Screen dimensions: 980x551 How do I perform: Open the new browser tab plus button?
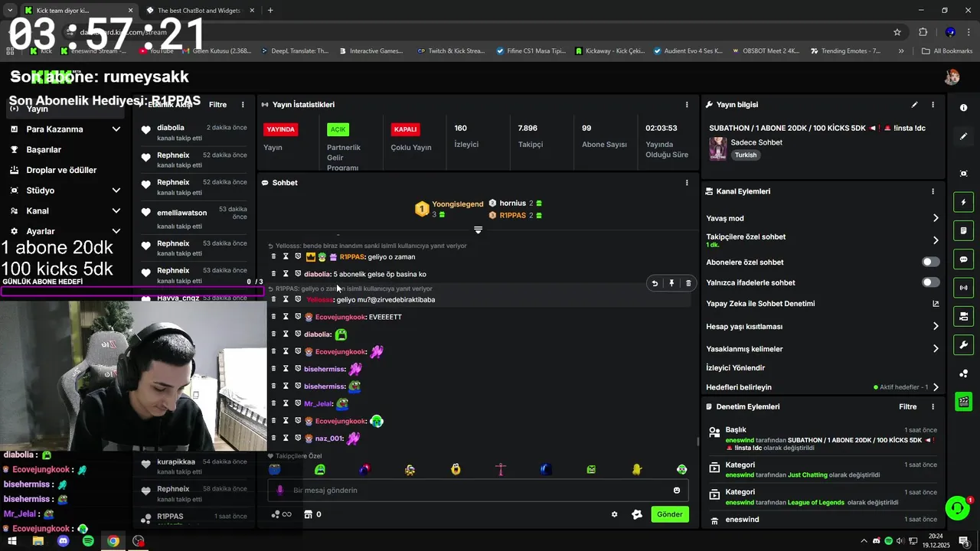pyautogui.click(x=270, y=11)
